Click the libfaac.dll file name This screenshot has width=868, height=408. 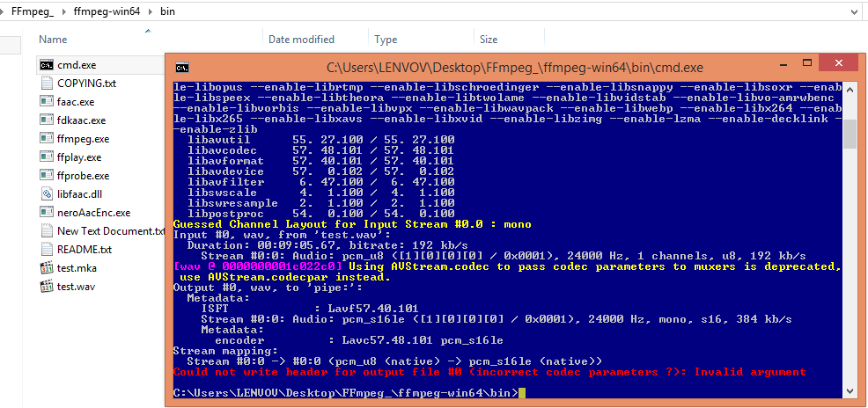[80, 194]
